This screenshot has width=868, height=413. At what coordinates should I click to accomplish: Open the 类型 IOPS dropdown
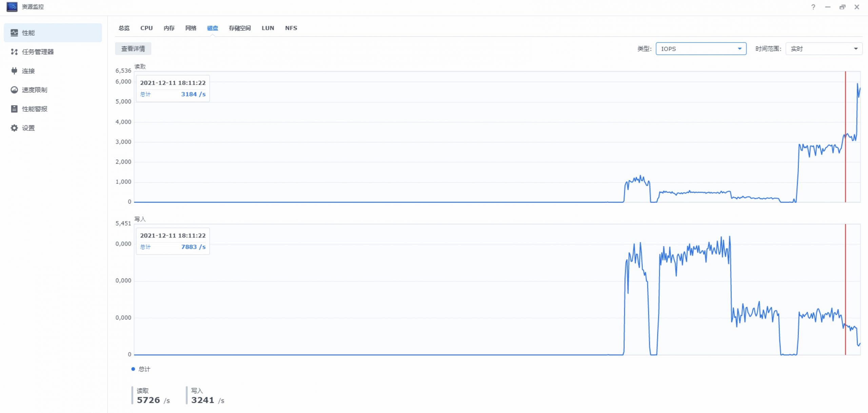pos(701,49)
